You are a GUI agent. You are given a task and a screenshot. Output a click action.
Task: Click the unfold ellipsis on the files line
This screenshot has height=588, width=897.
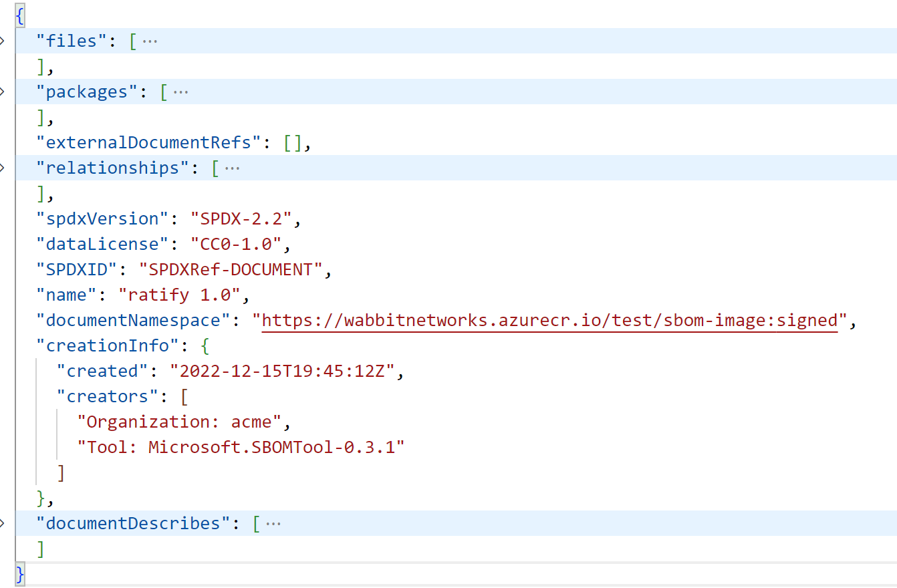point(148,41)
